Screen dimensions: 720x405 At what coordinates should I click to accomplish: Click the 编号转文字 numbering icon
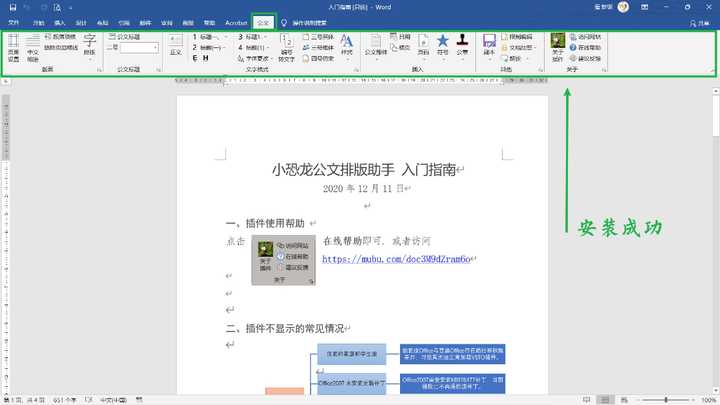[287, 48]
